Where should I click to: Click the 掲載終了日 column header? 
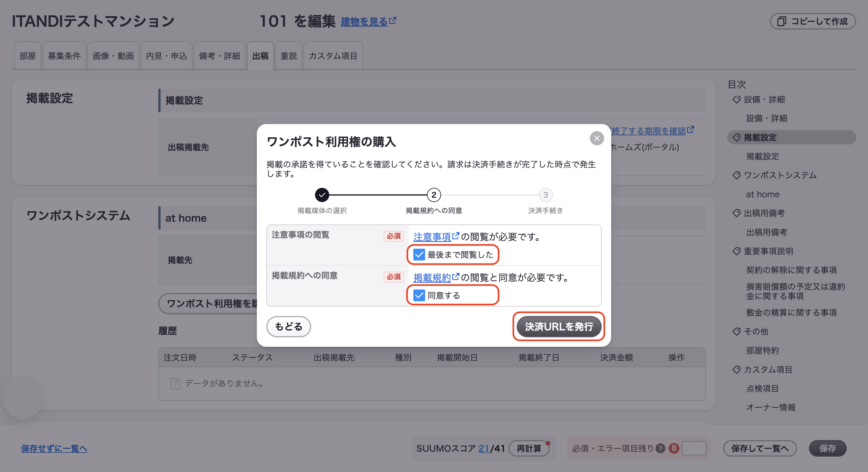[539, 357]
